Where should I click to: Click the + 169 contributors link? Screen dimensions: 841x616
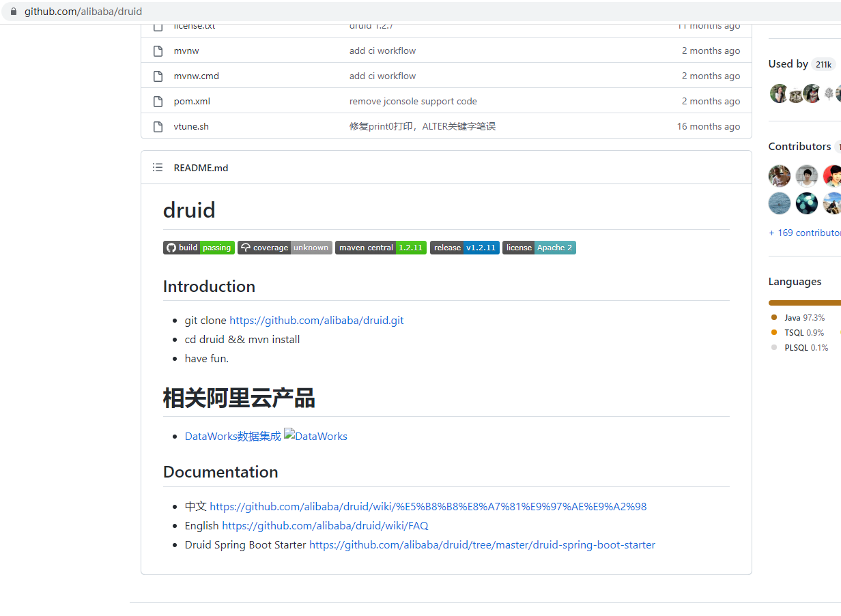[805, 233]
